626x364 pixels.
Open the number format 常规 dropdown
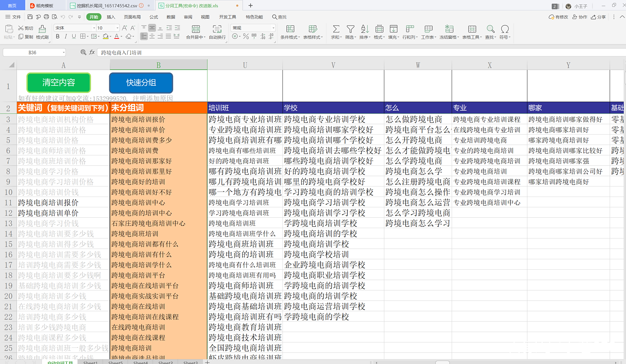(x=273, y=28)
